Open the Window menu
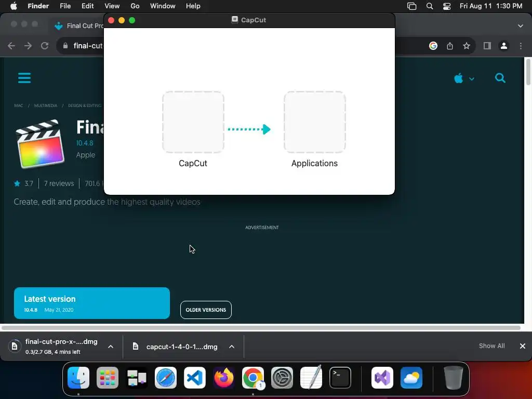532x399 pixels. click(x=163, y=6)
